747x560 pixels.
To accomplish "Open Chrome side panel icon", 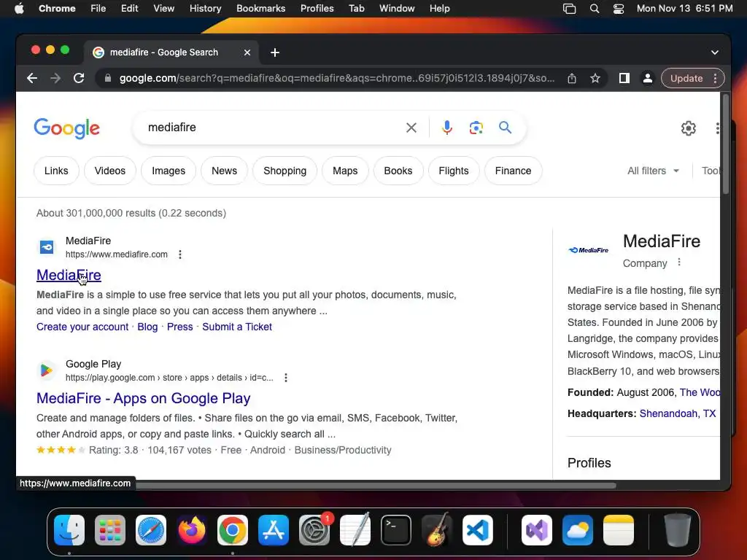I will (x=624, y=78).
